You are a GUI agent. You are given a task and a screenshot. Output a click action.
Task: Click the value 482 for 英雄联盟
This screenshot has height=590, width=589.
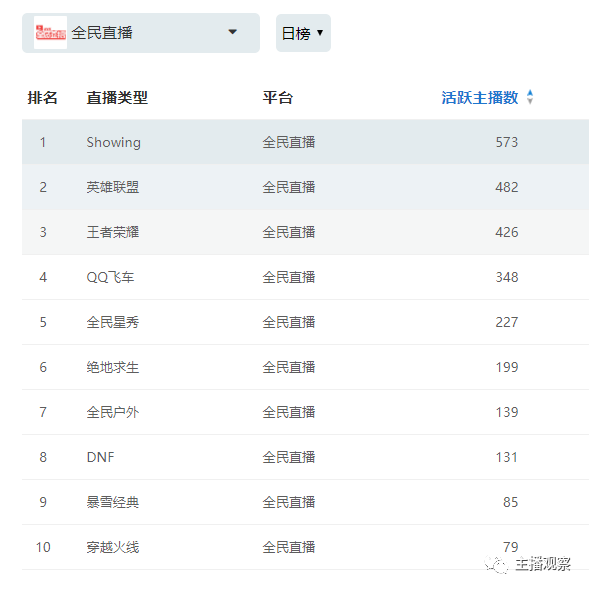[x=507, y=187]
